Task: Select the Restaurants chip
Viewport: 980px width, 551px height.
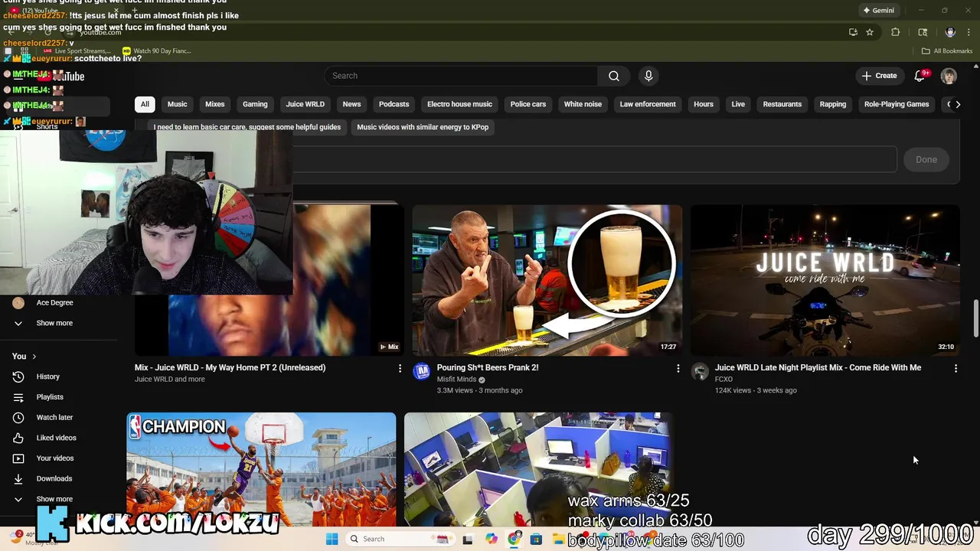Action: point(782,104)
